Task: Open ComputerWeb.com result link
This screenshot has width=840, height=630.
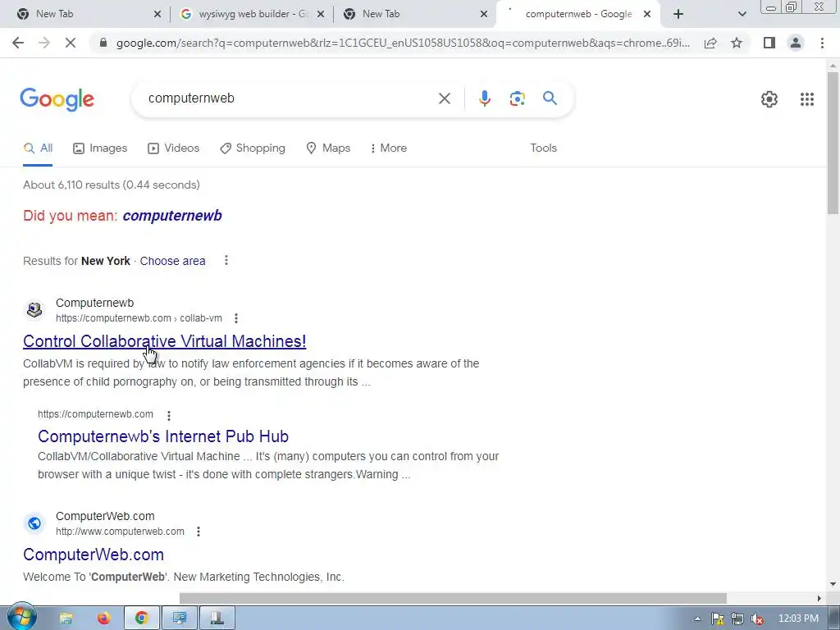Action: [x=94, y=555]
